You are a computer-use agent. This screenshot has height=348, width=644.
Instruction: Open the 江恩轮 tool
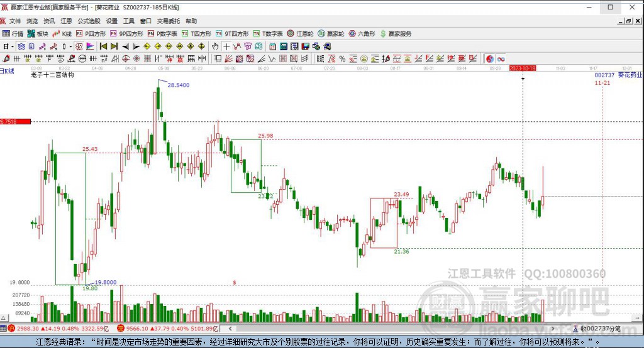point(300,34)
